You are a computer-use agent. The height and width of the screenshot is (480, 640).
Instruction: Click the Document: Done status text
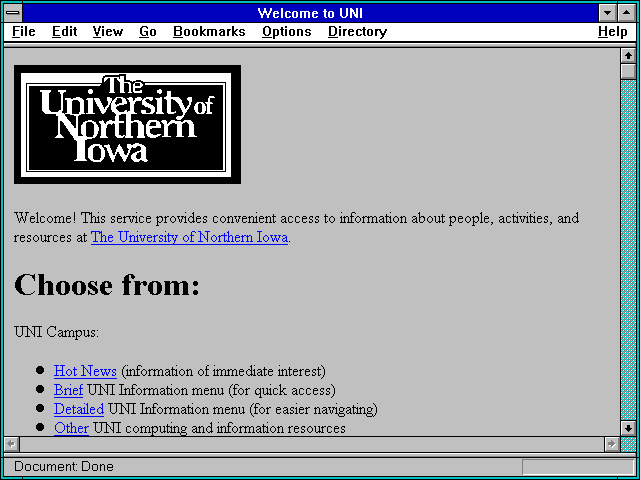tap(64, 467)
